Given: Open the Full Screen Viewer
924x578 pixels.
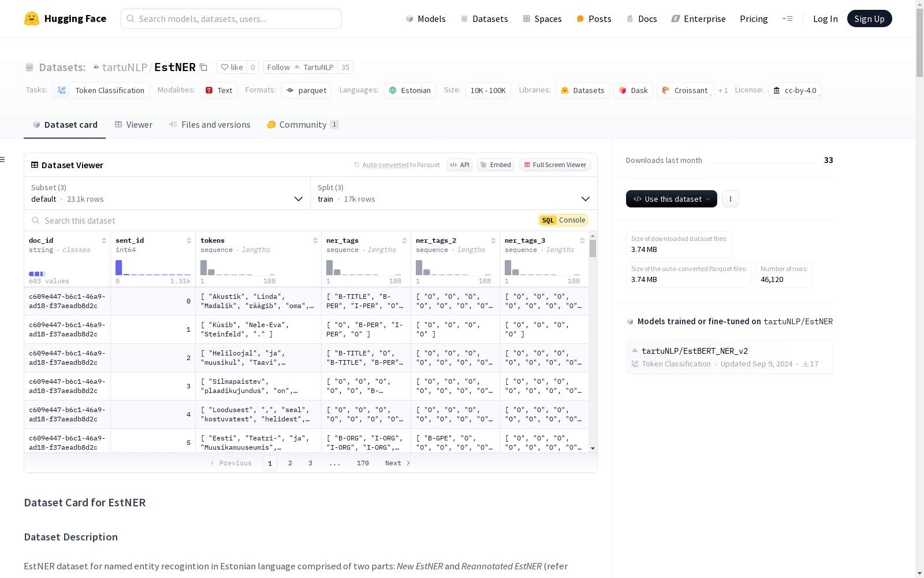Looking at the screenshot, I should point(555,165).
